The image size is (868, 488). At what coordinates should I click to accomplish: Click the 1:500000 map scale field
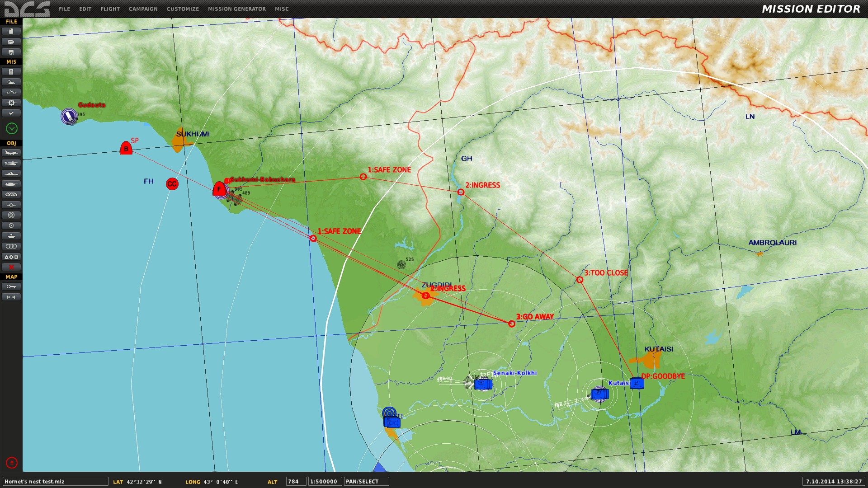click(325, 482)
